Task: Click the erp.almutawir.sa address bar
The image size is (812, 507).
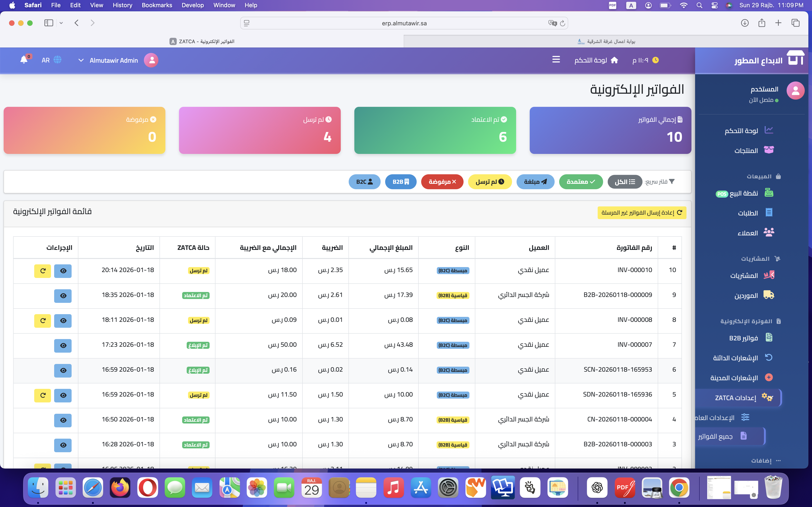Action: click(404, 23)
